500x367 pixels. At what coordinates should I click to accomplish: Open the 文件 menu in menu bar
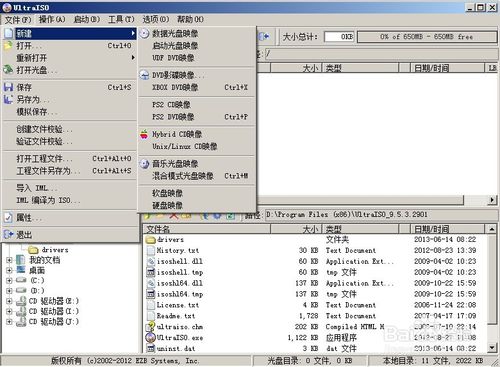tap(18, 20)
